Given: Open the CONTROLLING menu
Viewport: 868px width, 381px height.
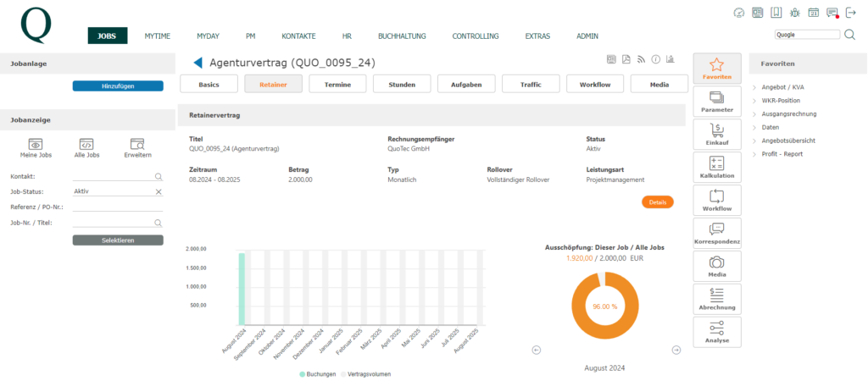Looking at the screenshot, I should coord(475,36).
